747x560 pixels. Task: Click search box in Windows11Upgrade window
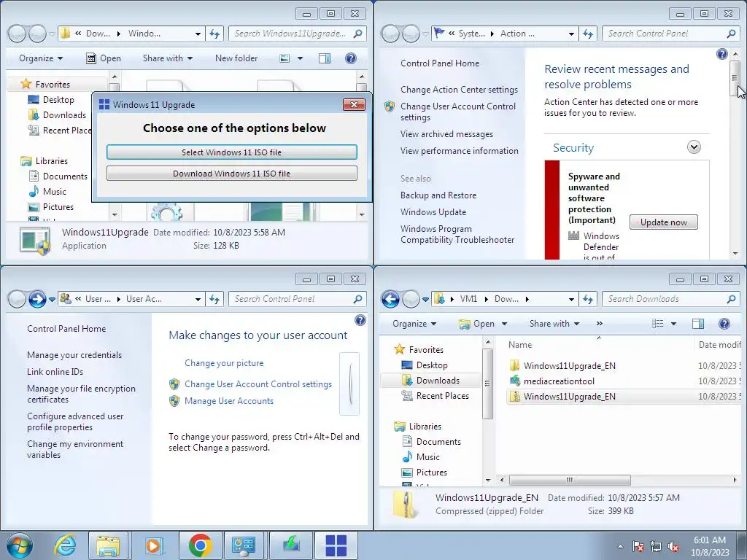pyautogui.click(x=292, y=34)
